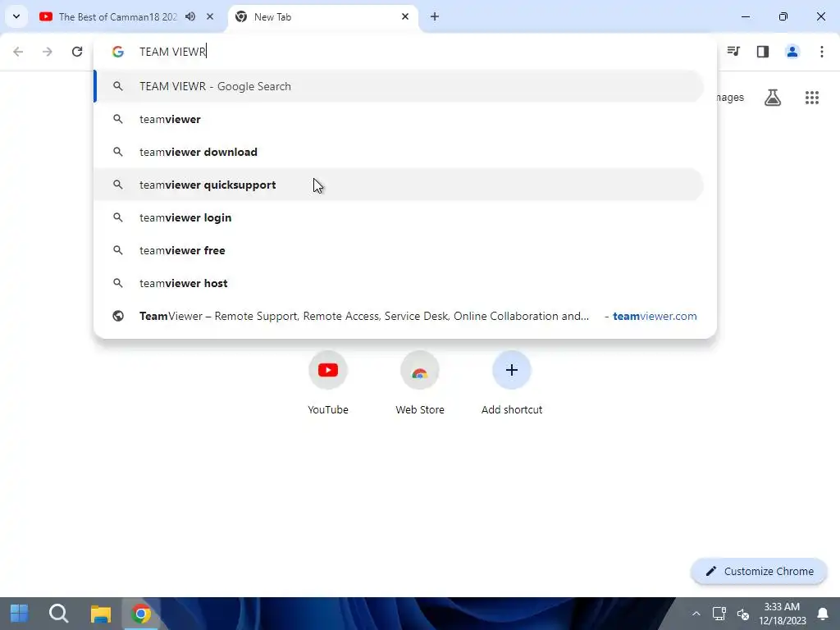
Task: Click the muted volume tray icon
Action: pos(743,614)
